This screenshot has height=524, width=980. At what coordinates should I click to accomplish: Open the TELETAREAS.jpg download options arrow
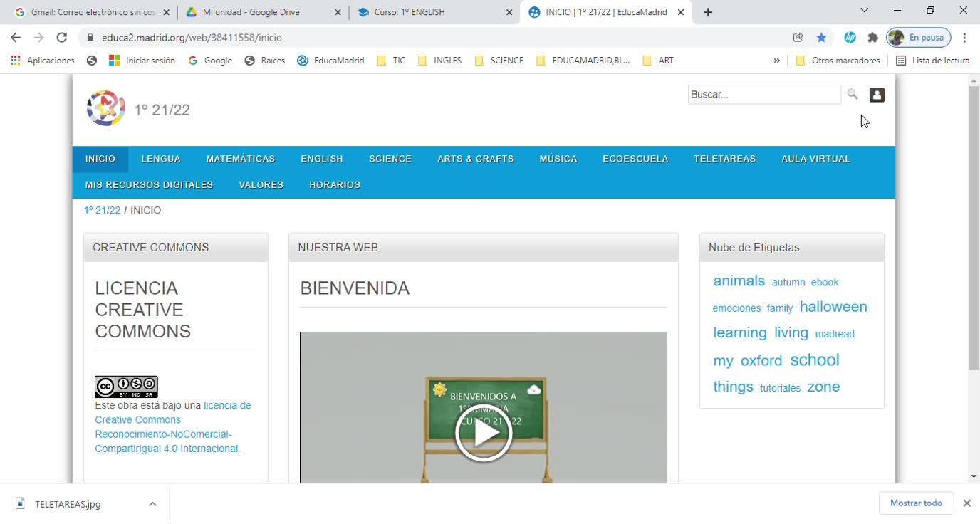point(152,504)
